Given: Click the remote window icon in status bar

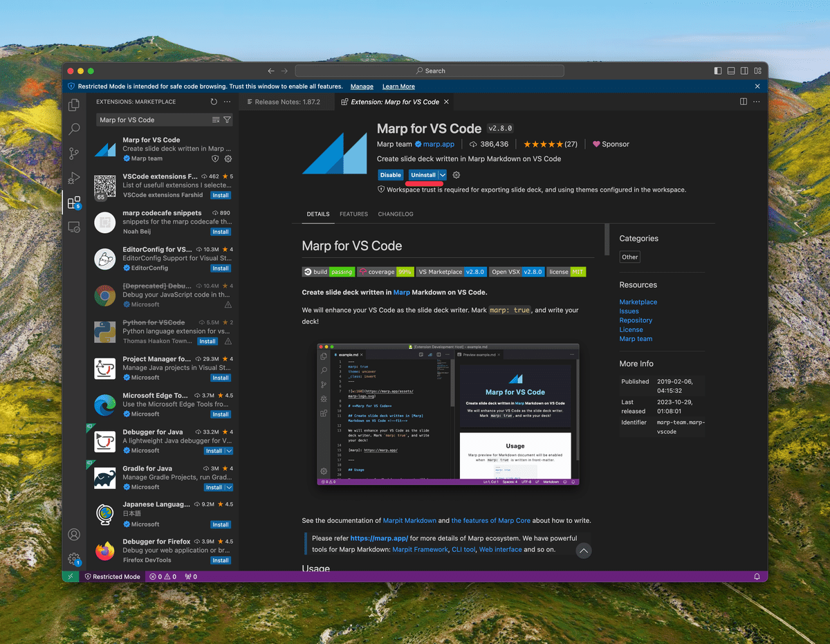Looking at the screenshot, I should [x=71, y=576].
